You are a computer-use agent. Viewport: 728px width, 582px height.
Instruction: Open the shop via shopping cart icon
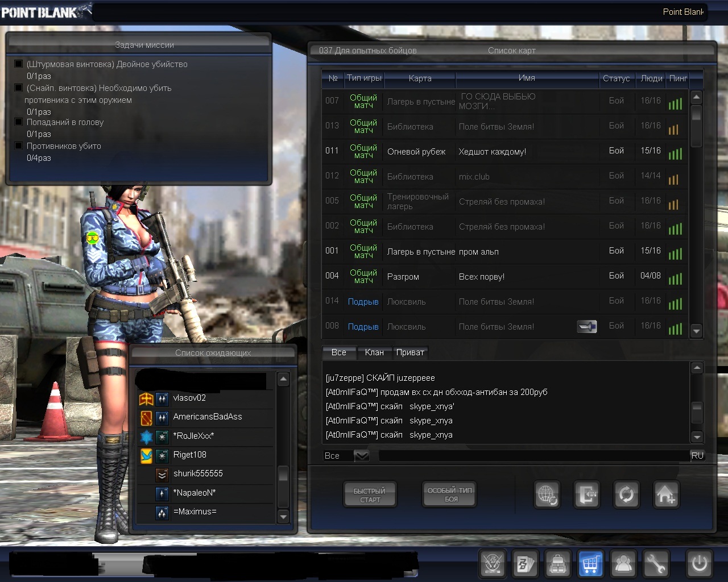point(590,564)
